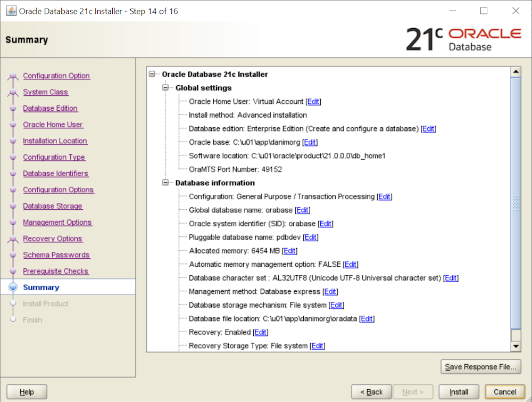Click the scrollbar down arrow
Screen dimensions: 532x402
(x=516, y=347)
